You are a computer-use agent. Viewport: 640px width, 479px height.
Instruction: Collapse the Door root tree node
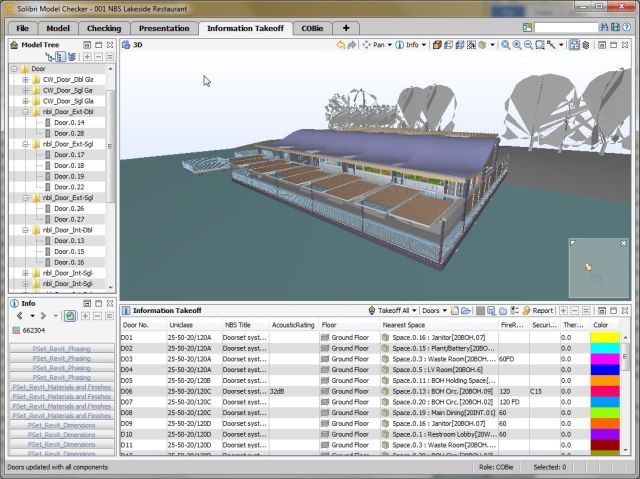coord(14,69)
